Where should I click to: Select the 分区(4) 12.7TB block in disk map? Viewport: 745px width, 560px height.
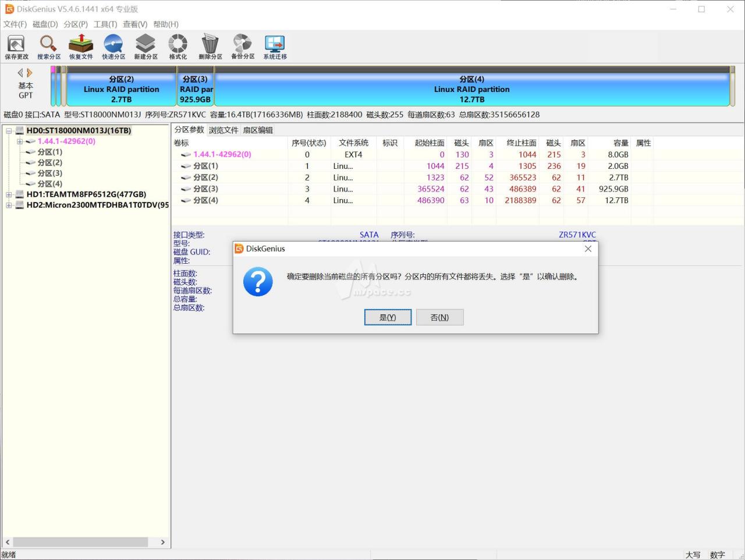(x=471, y=89)
